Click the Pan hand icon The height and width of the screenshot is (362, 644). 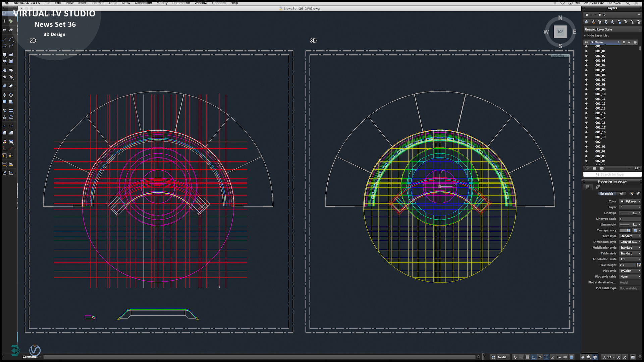(x=583, y=357)
